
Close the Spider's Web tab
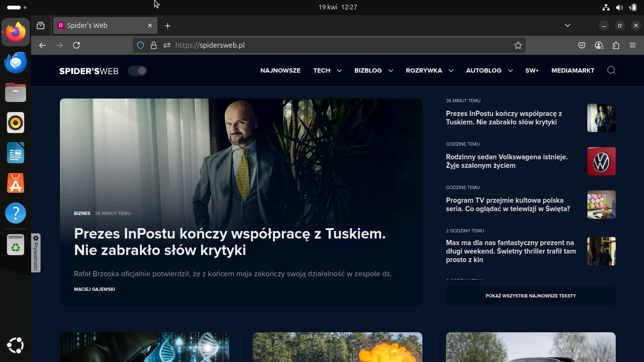click(150, 25)
